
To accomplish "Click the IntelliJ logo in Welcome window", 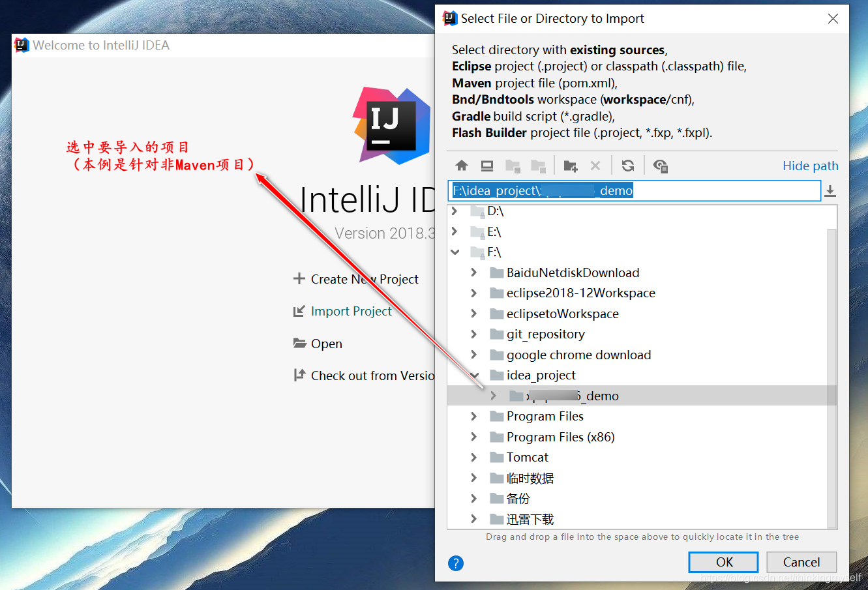I will point(391,125).
